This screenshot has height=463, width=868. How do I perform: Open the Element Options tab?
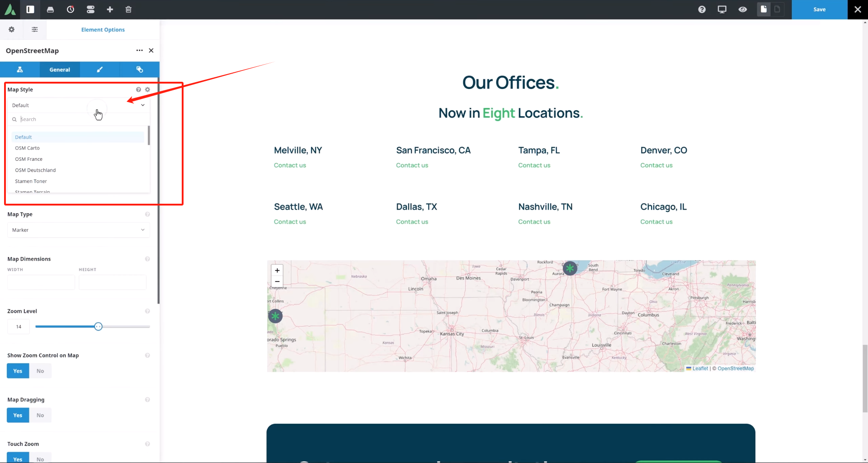(x=103, y=30)
